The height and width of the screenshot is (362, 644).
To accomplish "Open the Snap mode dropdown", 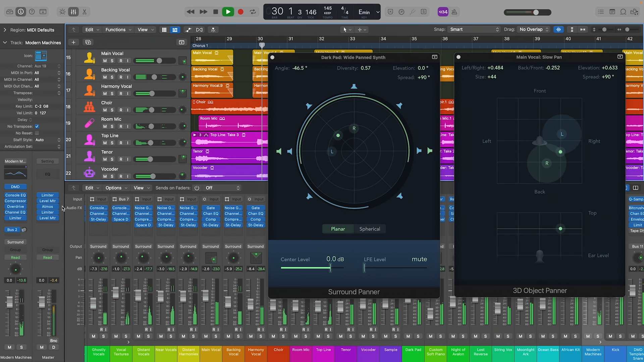I will [474, 29].
